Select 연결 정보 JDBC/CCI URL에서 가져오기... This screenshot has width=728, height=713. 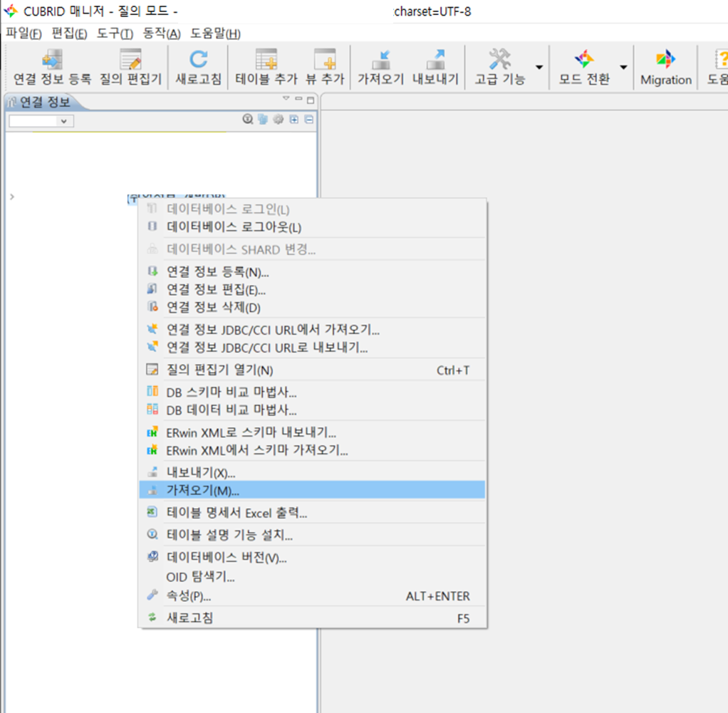312,330
